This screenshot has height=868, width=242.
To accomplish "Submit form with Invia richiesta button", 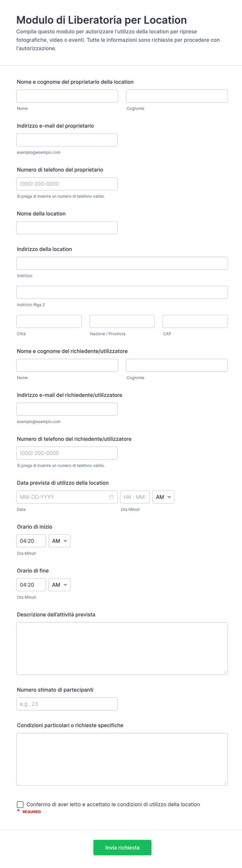I will (x=122, y=847).
